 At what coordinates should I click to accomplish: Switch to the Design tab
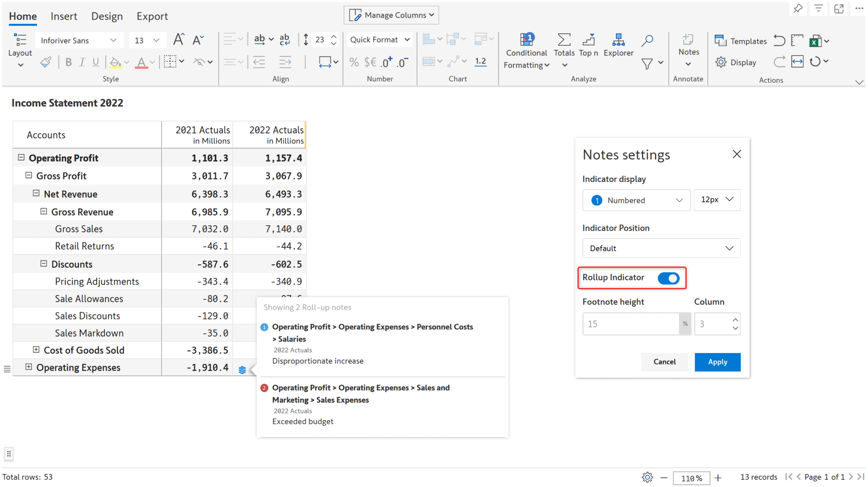point(107,16)
